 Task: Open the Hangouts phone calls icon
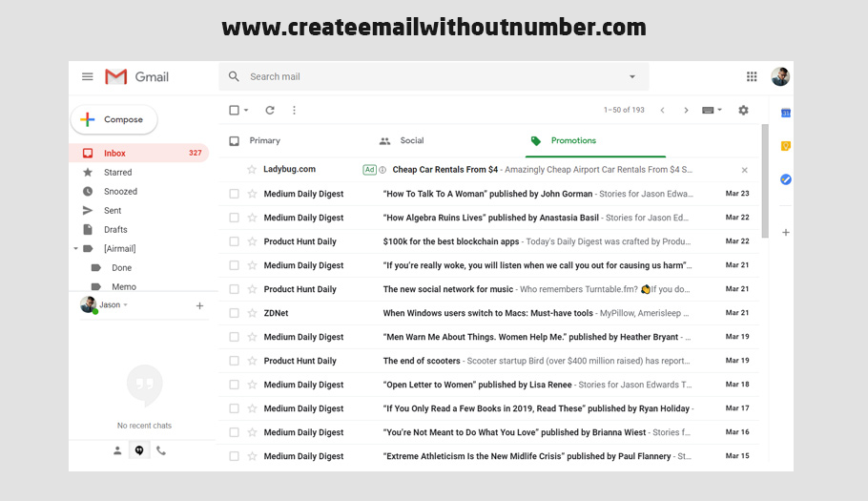pos(161,450)
